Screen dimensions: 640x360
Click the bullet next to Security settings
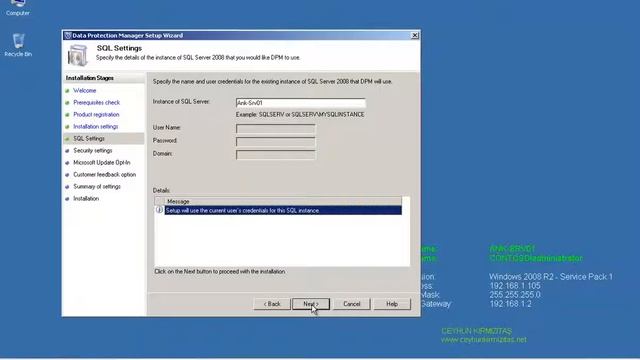[x=67, y=151]
